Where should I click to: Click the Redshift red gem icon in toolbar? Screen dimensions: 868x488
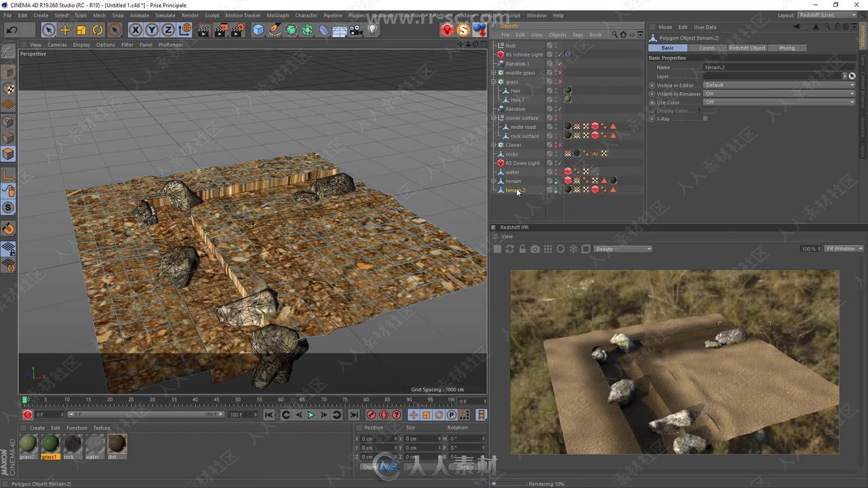[x=447, y=30]
